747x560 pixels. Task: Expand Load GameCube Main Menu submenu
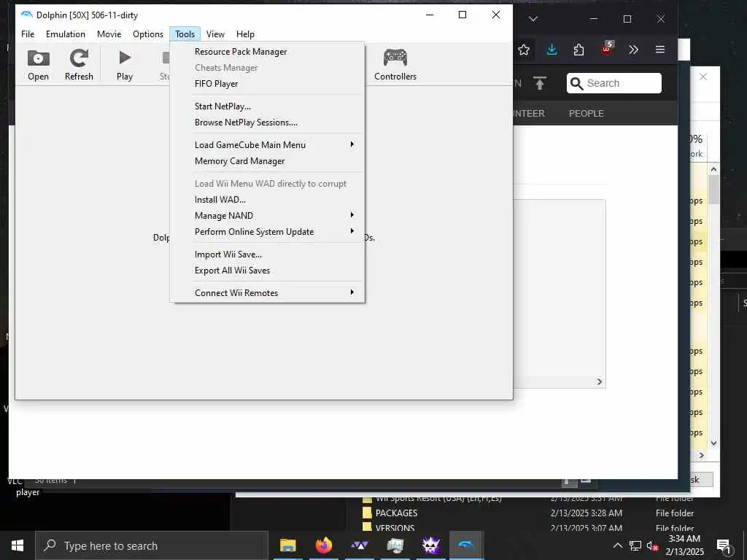click(x=268, y=145)
